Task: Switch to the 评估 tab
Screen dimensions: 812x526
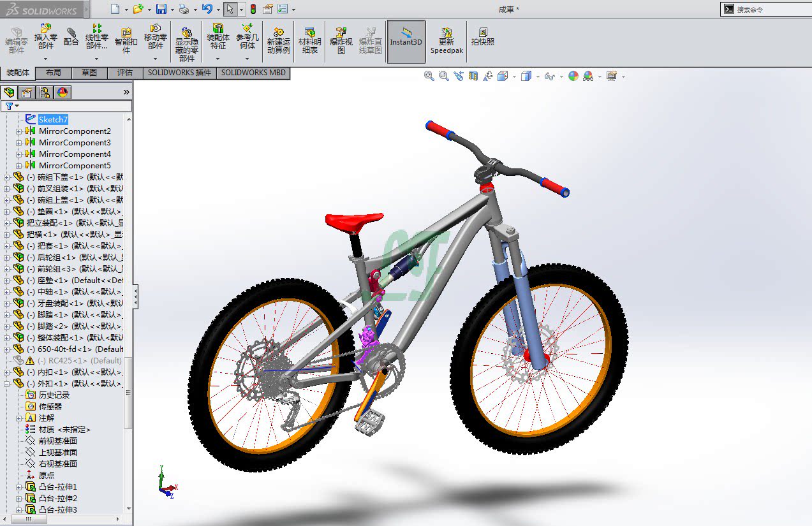Action: click(x=125, y=73)
